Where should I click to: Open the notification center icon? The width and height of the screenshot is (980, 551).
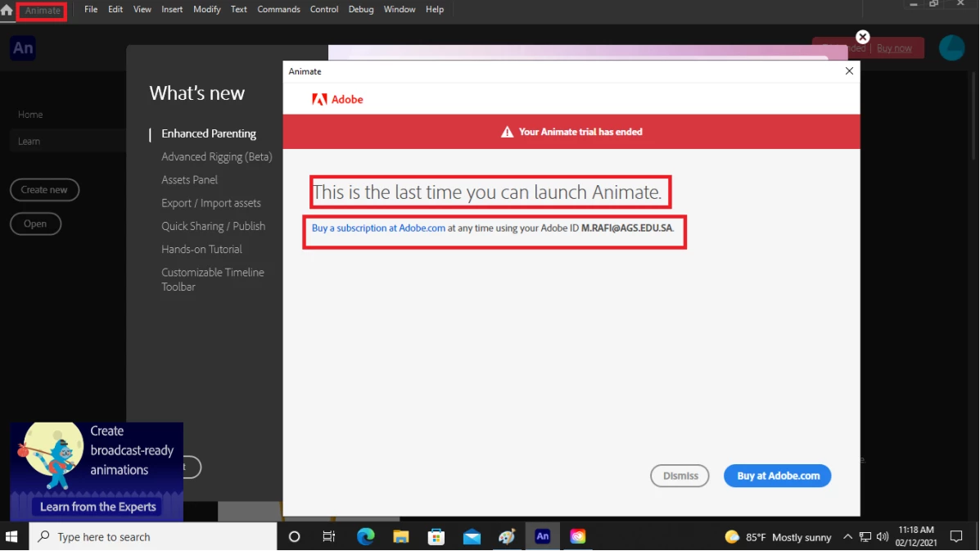tap(956, 536)
